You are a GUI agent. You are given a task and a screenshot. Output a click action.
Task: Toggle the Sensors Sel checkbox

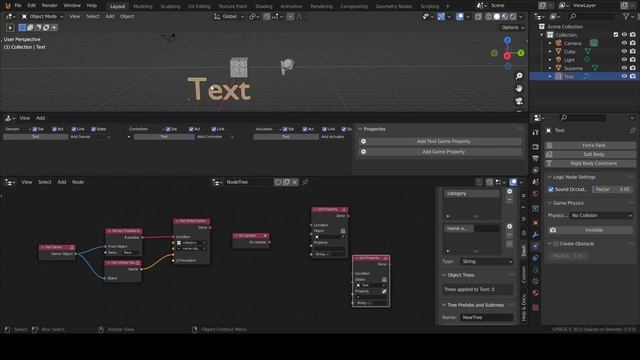pyautogui.click(x=35, y=129)
